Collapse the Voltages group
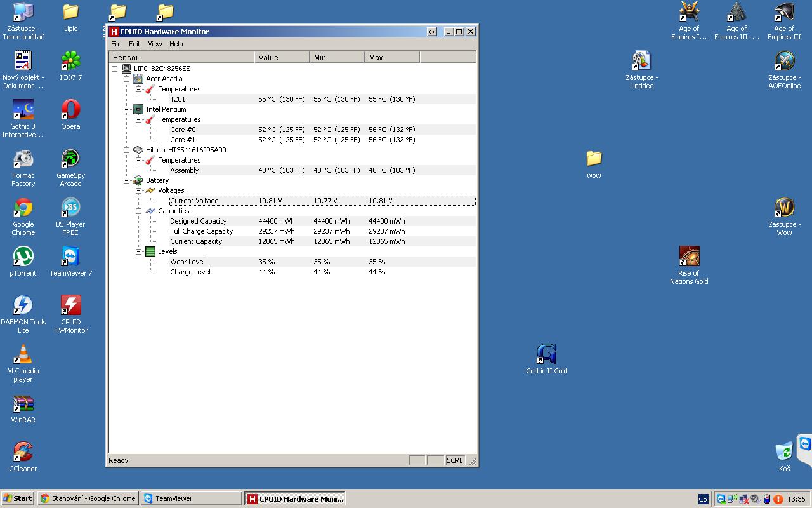This screenshot has height=508, width=812. tap(139, 190)
